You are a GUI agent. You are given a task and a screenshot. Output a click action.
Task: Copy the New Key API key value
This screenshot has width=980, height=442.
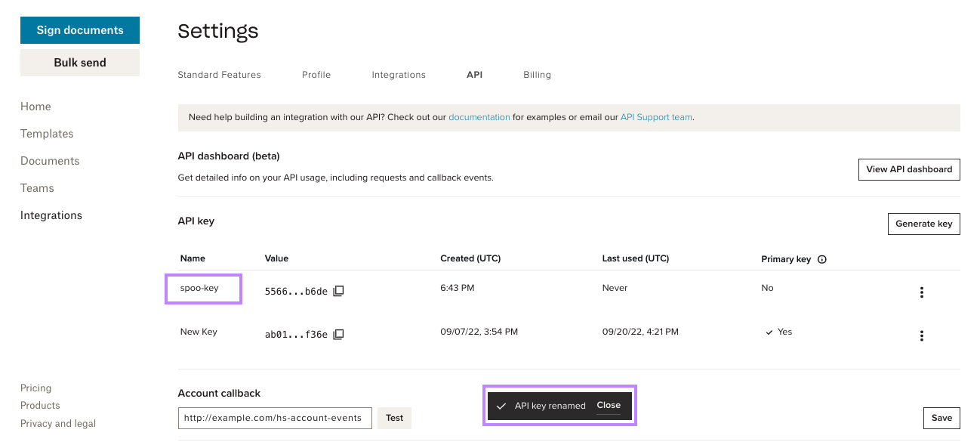click(x=337, y=334)
